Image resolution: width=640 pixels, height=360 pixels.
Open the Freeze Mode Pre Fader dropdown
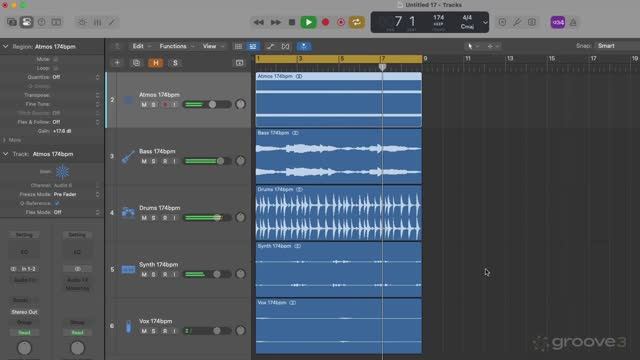coord(76,194)
